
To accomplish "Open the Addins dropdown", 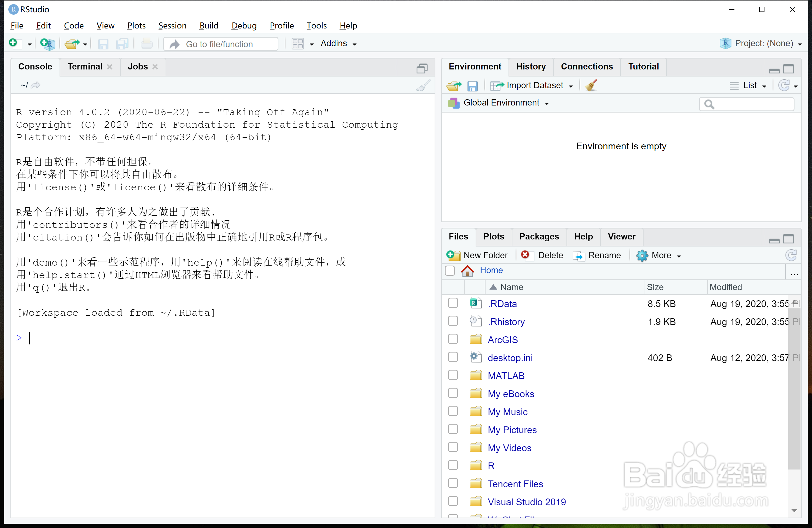I will tap(338, 44).
